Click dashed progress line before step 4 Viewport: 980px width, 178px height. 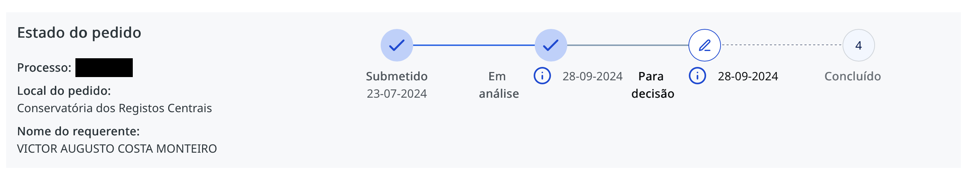point(782,45)
